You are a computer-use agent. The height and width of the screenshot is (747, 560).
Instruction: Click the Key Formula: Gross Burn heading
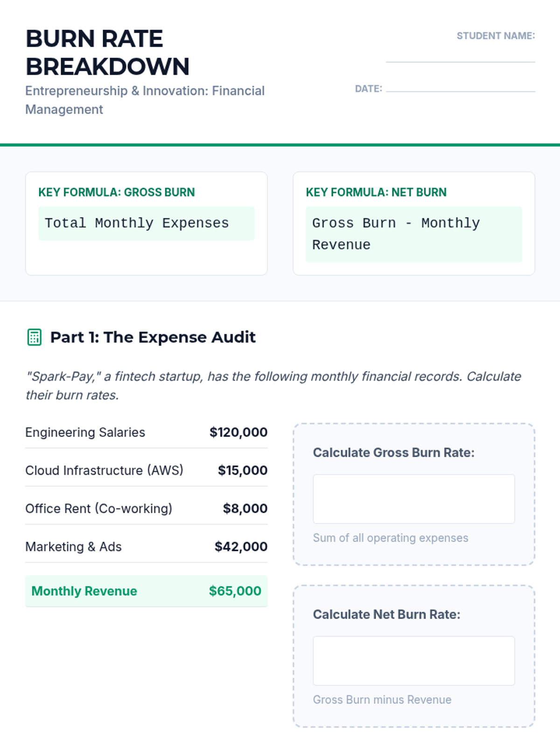coord(117,192)
